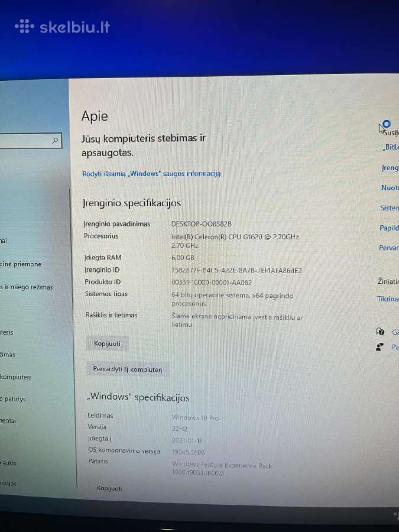The image size is (399, 532).
Task: Select the 'miego režimas' sidebar item
Action: coord(27,287)
